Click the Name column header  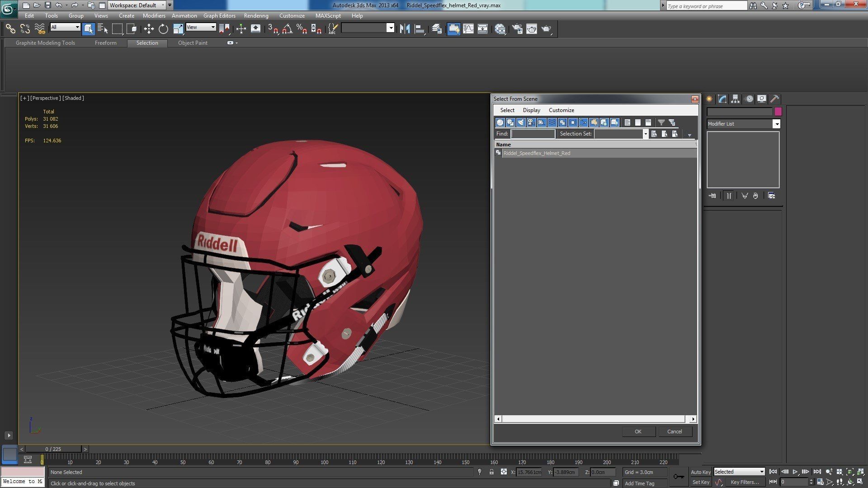(595, 145)
